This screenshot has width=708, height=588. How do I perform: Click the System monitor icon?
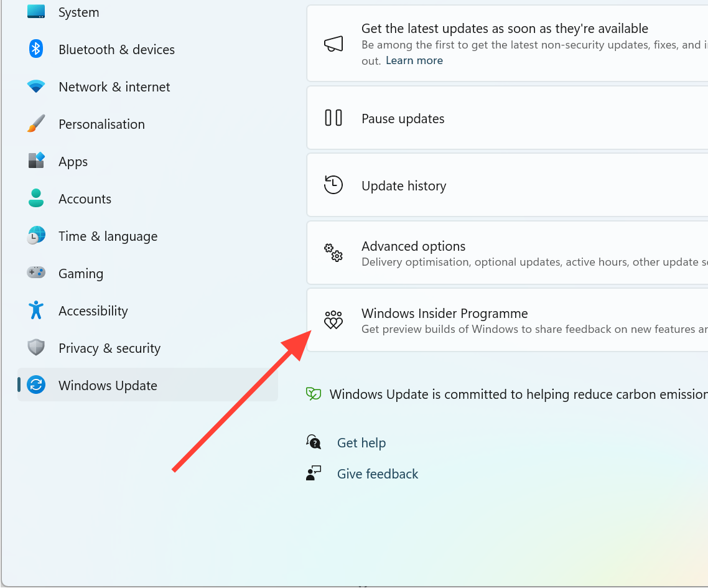click(x=36, y=11)
